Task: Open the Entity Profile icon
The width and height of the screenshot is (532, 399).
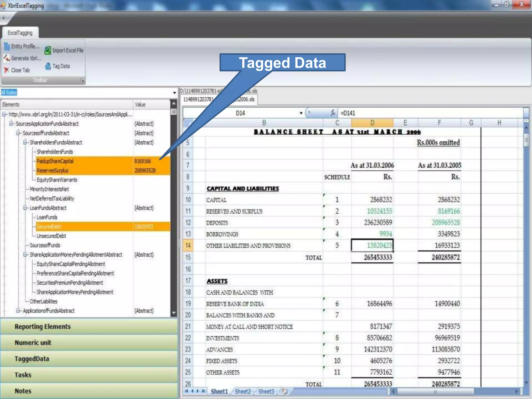Action: pos(7,47)
